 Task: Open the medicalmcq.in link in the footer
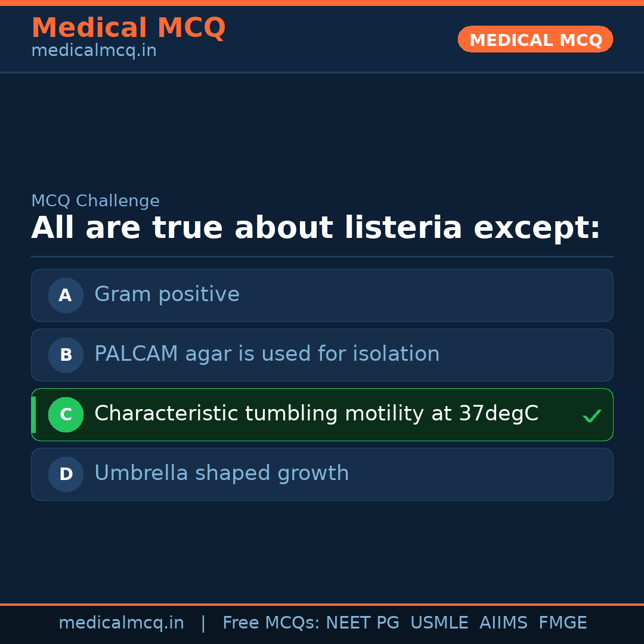(x=121, y=623)
